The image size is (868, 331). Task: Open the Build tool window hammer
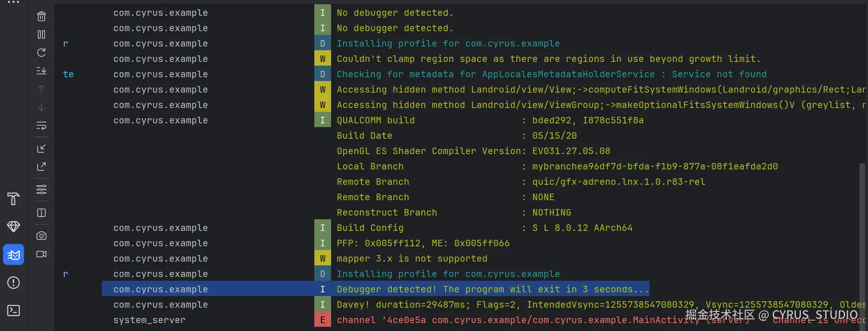pos(14,199)
